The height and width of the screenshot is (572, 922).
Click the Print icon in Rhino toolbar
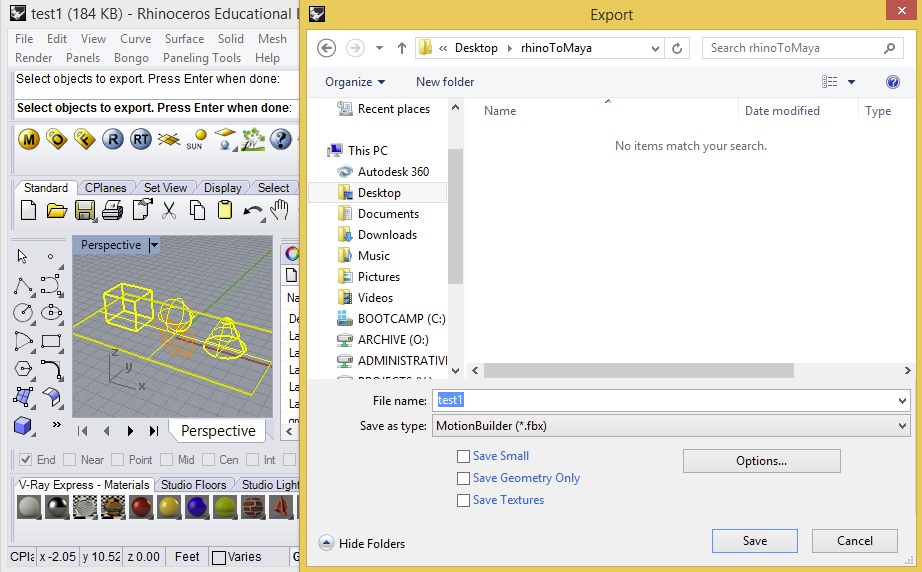112,210
